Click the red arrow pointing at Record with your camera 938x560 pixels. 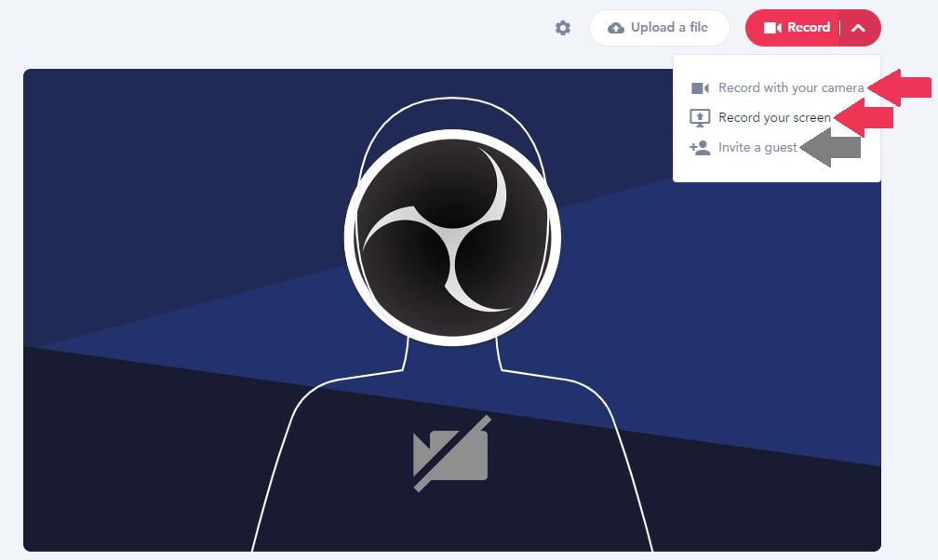coord(901,87)
